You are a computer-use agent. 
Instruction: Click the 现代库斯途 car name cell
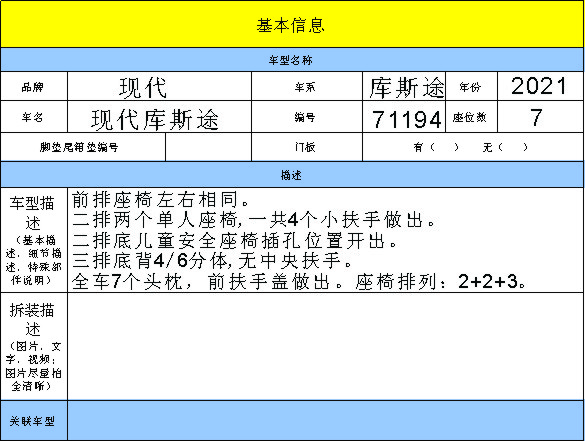(159, 116)
